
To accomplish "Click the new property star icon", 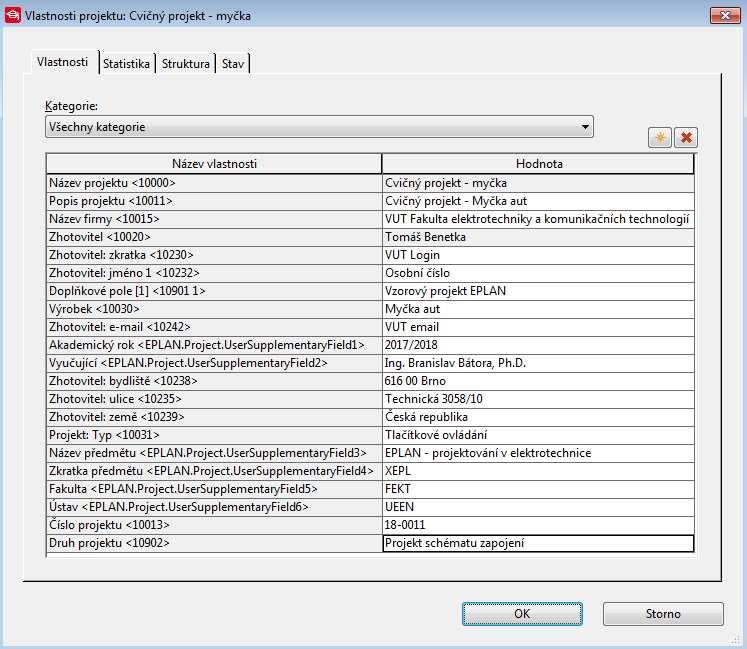I will tap(660, 138).
